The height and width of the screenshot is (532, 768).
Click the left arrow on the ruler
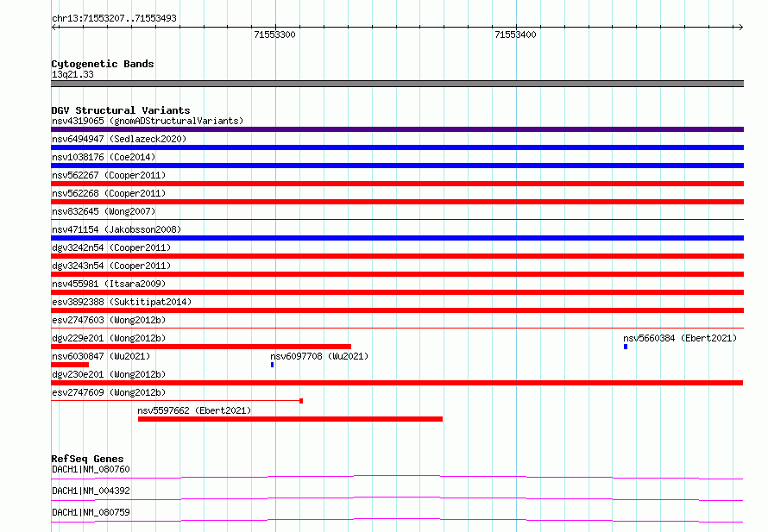coord(54,27)
